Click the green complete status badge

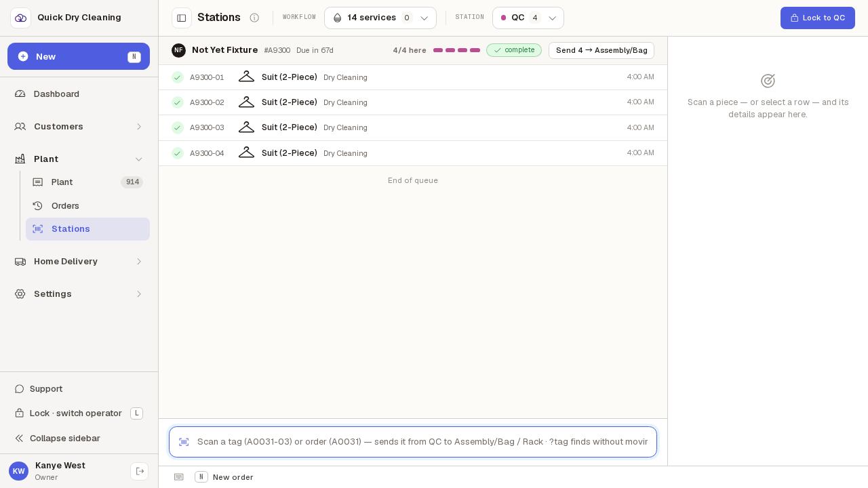tap(514, 50)
